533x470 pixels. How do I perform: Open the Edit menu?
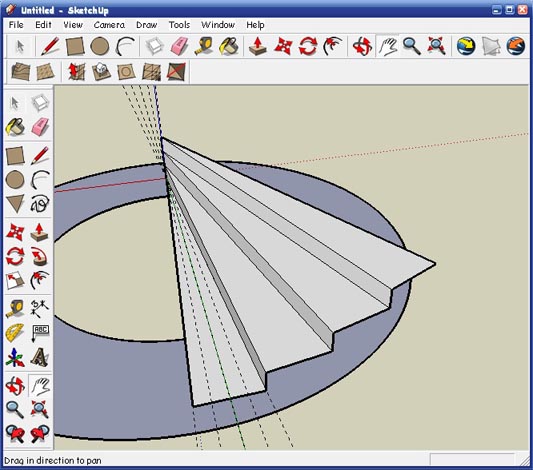[43, 25]
